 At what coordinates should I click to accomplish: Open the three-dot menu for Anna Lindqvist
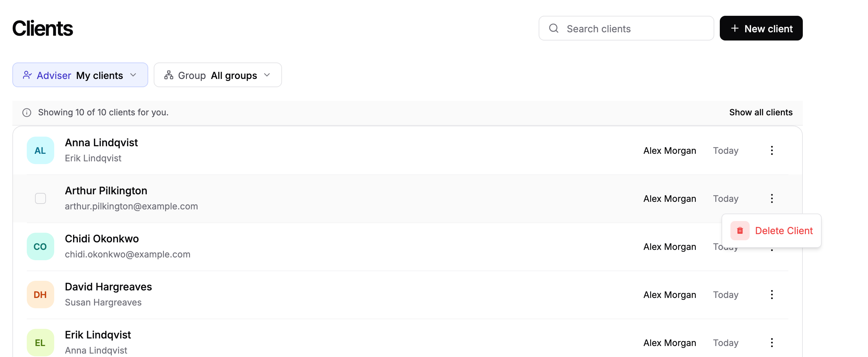pyautogui.click(x=772, y=150)
